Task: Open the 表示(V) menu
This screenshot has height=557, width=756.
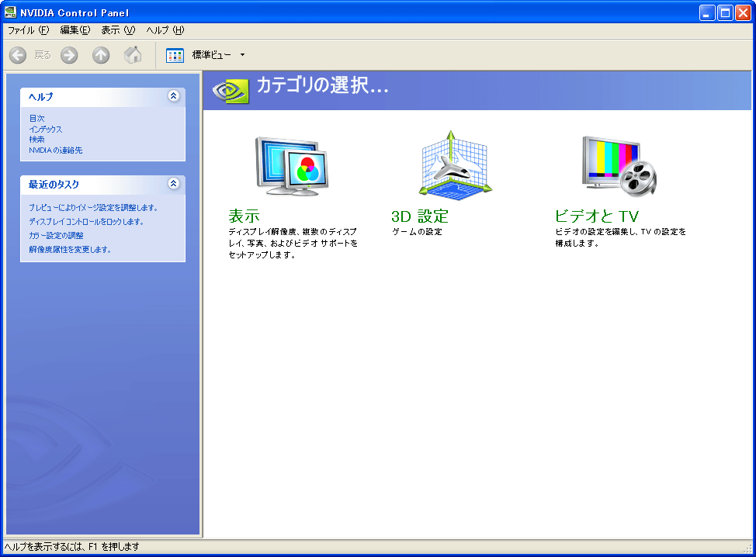Action: [x=118, y=30]
